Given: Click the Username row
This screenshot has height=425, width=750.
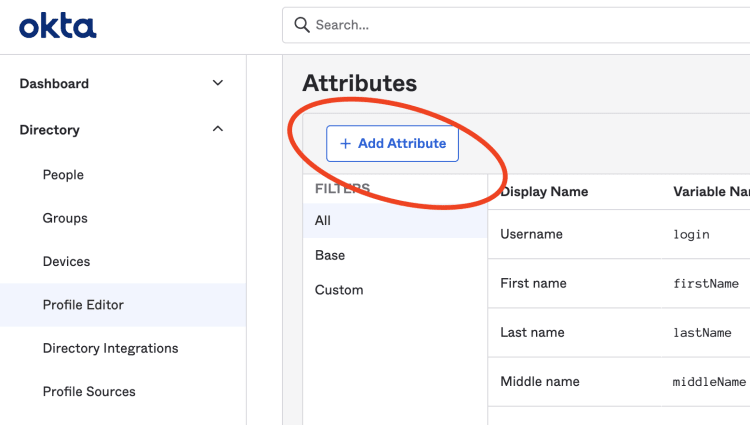Looking at the screenshot, I should (619, 234).
